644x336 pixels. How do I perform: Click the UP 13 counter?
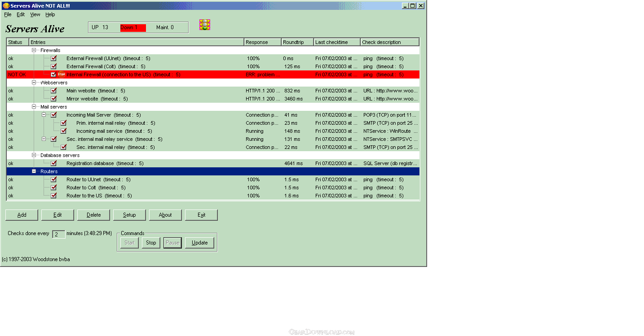[x=100, y=27]
